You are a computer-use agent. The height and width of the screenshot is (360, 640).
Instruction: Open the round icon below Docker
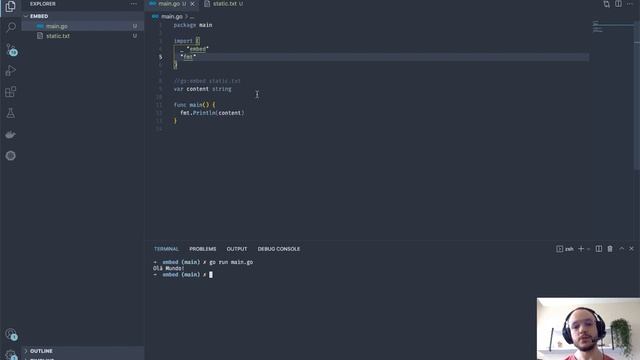tap(11, 156)
